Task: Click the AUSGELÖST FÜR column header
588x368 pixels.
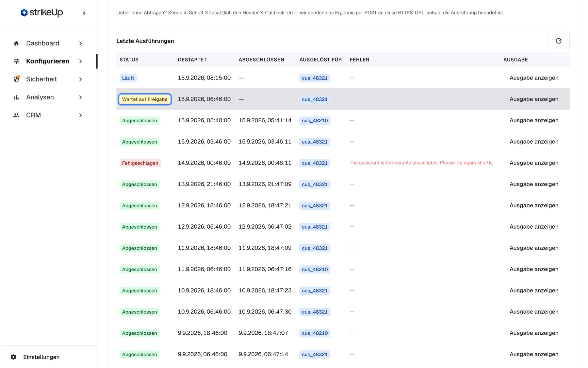Action: click(x=320, y=60)
